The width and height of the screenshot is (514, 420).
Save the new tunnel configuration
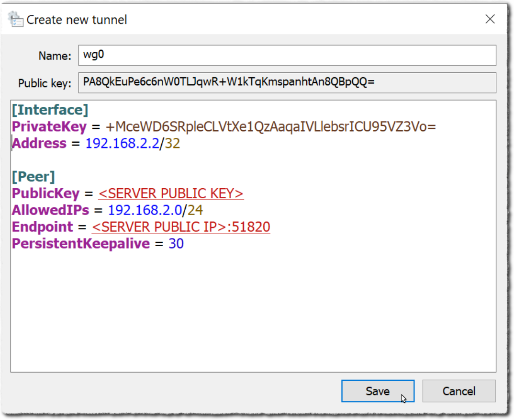tap(377, 391)
